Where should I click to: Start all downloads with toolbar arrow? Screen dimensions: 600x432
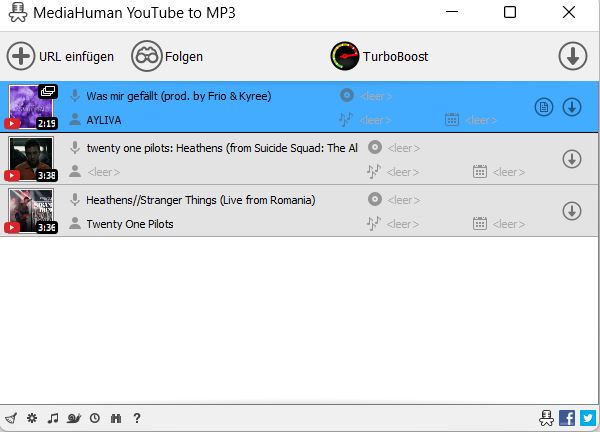pos(572,56)
